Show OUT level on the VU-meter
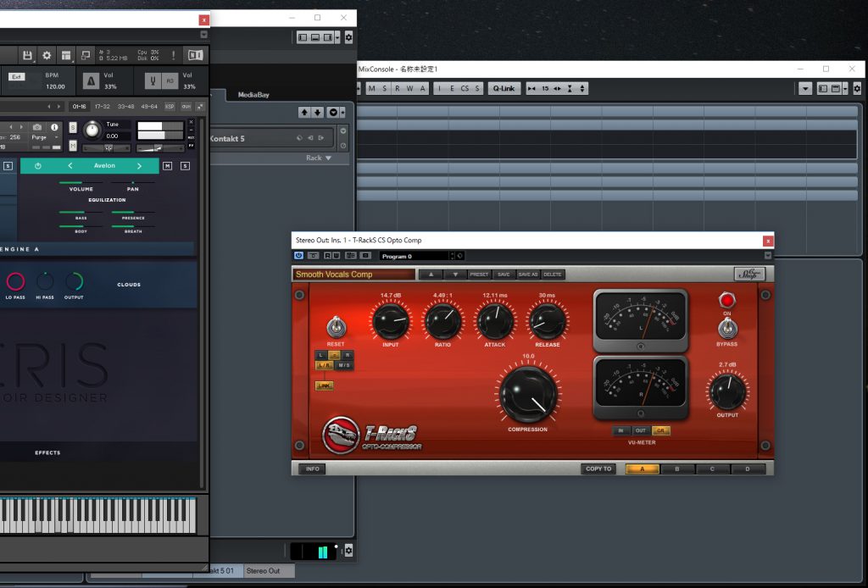Viewport: 868px width, 588px height. (x=641, y=430)
